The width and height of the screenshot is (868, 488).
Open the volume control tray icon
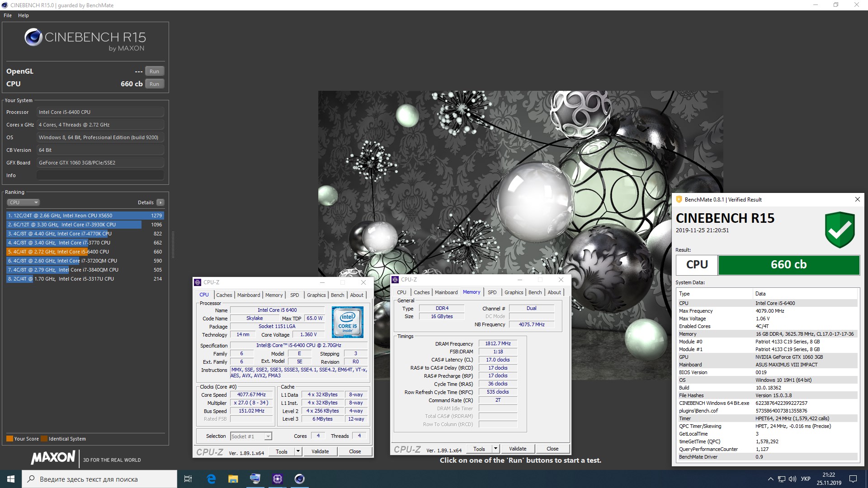click(x=792, y=479)
